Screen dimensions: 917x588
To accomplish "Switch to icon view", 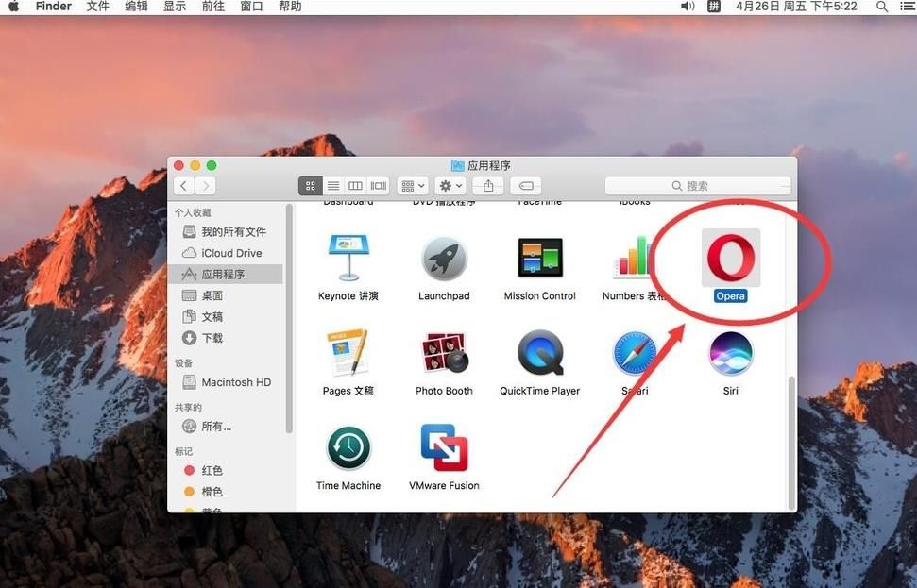I will [x=310, y=186].
